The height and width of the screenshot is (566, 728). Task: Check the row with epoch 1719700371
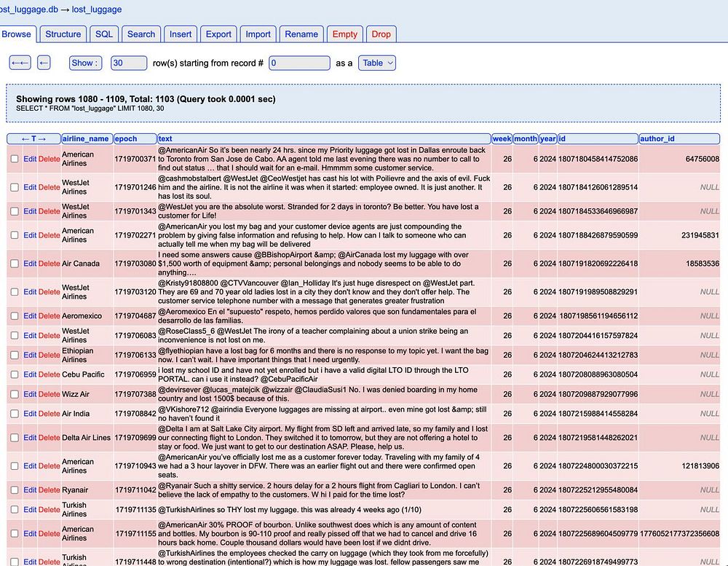click(x=15, y=159)
